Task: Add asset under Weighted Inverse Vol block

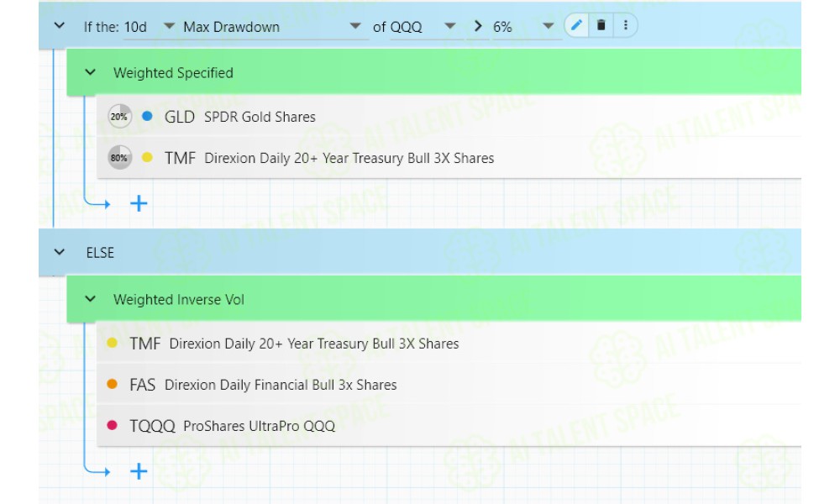Action: pos(139,471)
